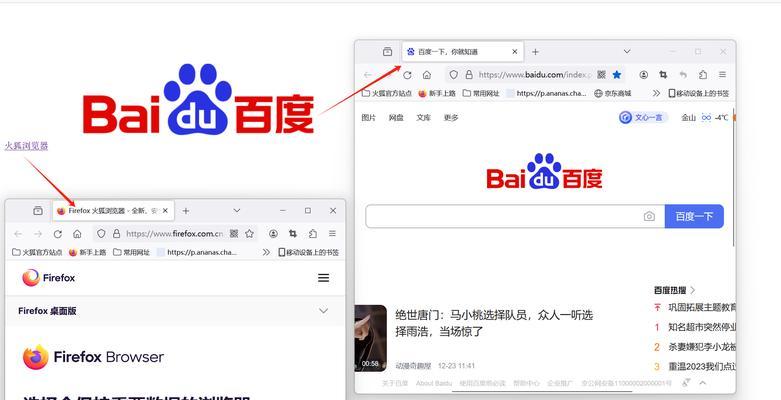The image size is (781, 400).
Task: Expand the 百度热搜 heading arrow
Action: (693, 290)
